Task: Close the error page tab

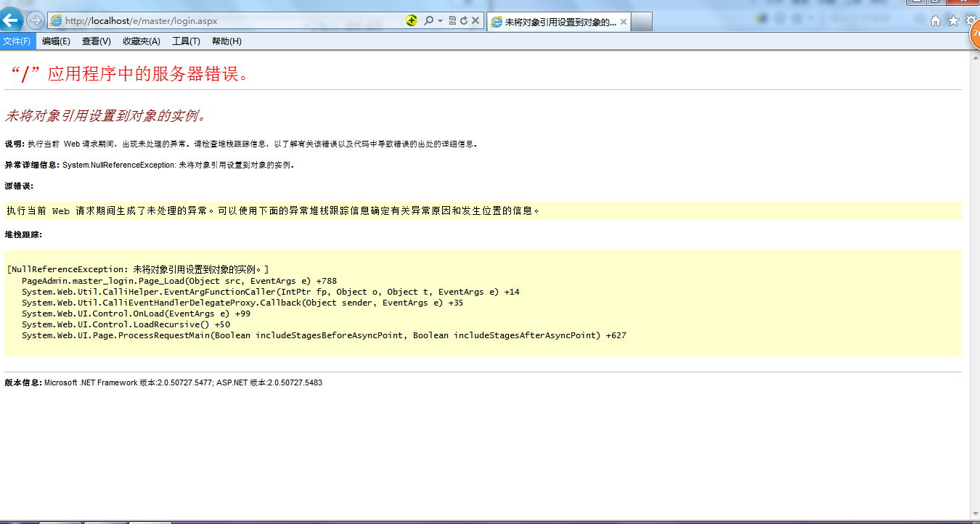Action: pyautogui.click(x=624, y=22)
